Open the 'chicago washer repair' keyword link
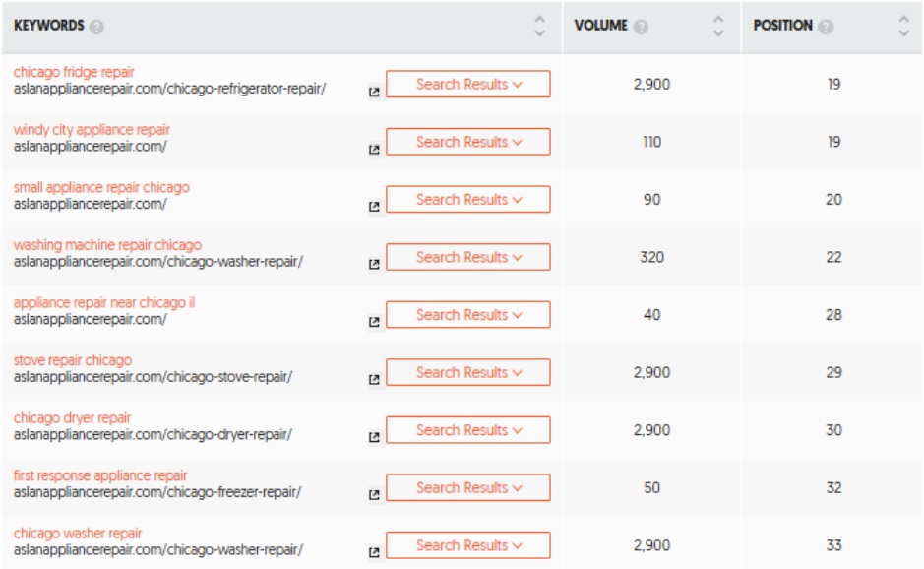Viewport: 924px width, 569px height. coord(78,534)
